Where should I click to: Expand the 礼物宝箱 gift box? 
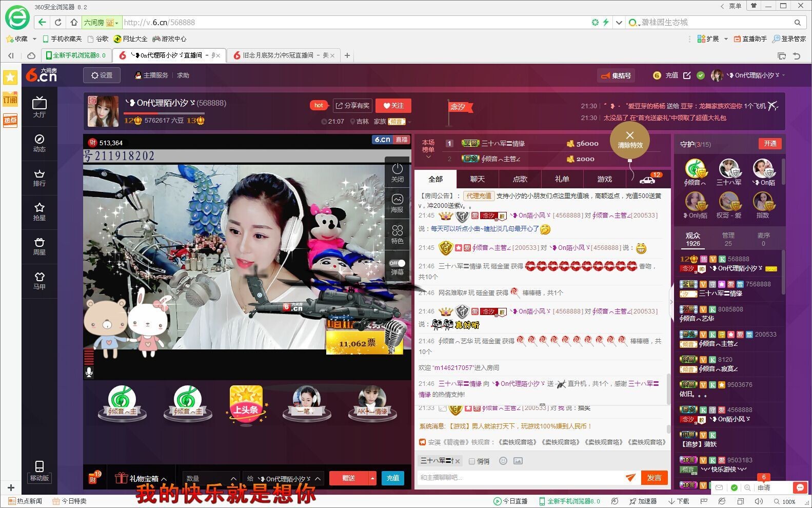[x=141, y=478]
